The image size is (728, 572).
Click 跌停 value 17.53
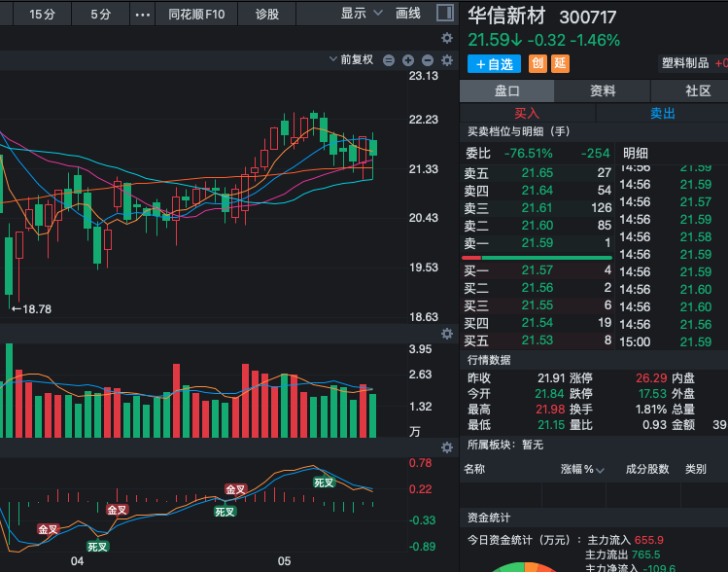point(652,394)
